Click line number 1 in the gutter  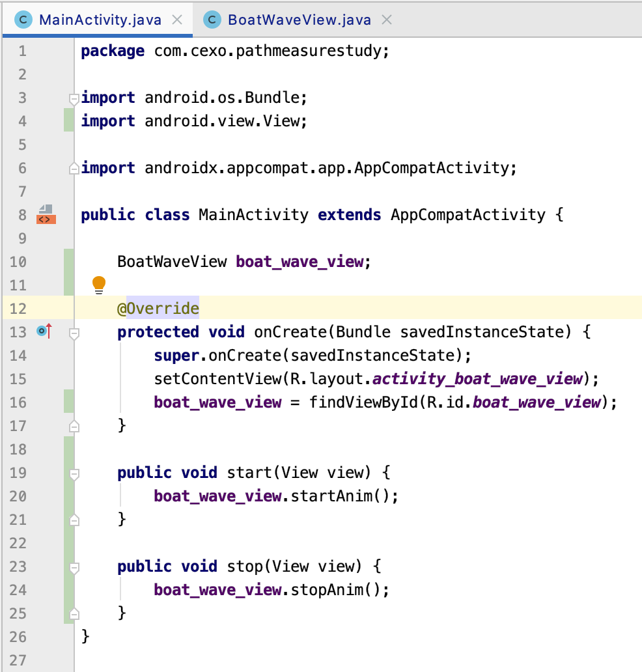click(22, 51)
